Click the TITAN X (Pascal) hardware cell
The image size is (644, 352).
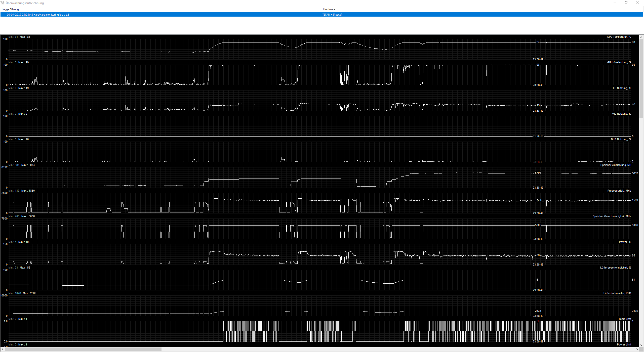333,15
